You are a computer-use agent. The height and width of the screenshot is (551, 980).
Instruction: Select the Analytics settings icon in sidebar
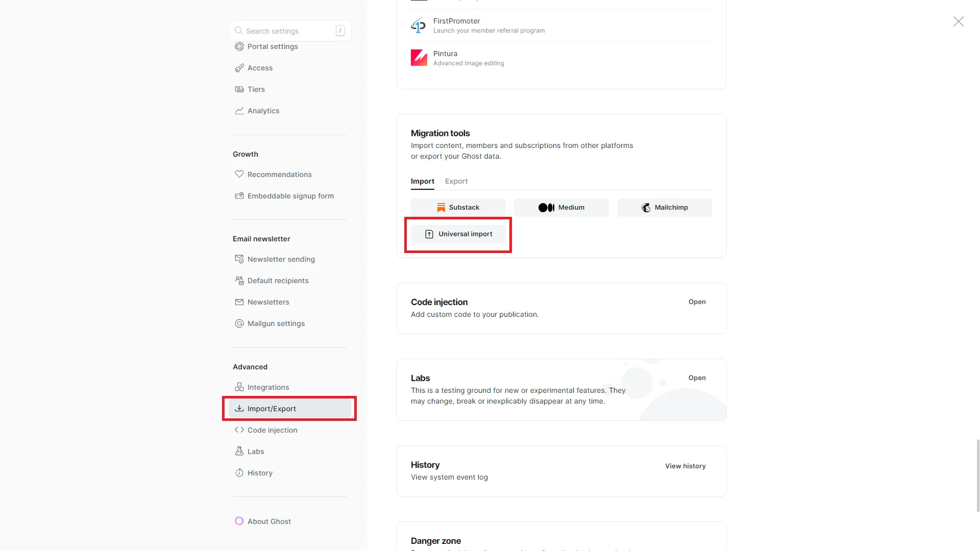239,111
